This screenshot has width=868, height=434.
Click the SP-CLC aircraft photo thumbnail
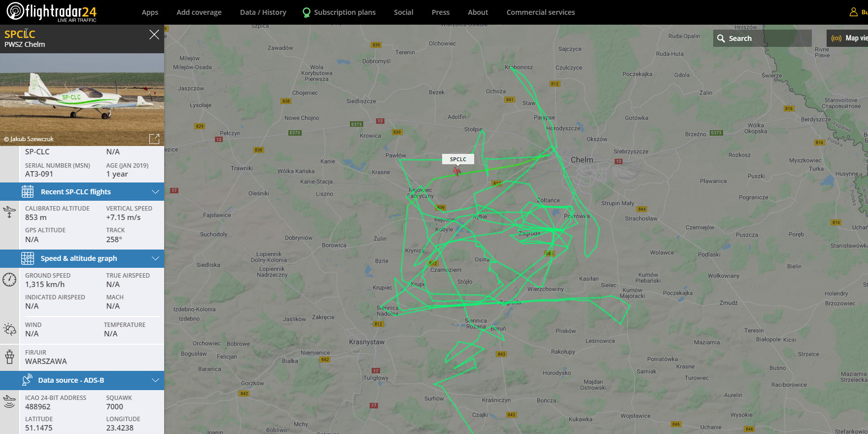pyautogui.click(x=82, y=100)
